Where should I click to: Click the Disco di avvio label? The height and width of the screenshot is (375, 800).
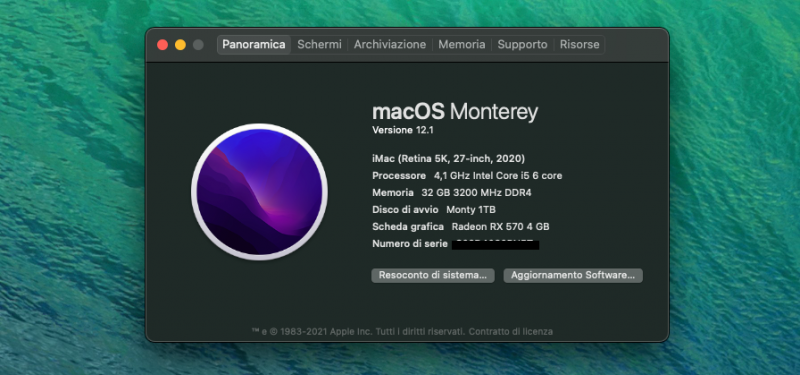click(406, 210)
